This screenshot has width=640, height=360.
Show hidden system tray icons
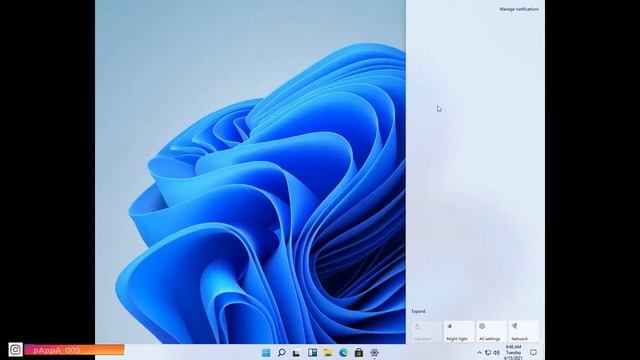tap(479, 353)
